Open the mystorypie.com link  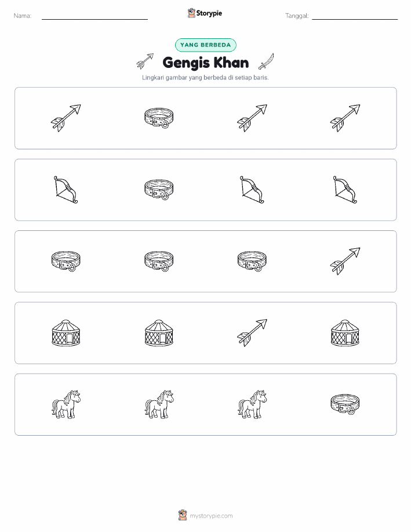point(211,516)
